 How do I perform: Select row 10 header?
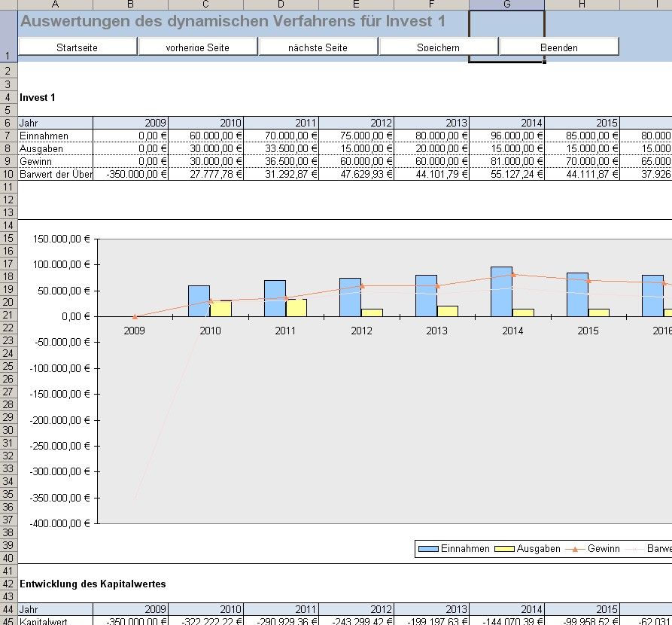[8, 174]
